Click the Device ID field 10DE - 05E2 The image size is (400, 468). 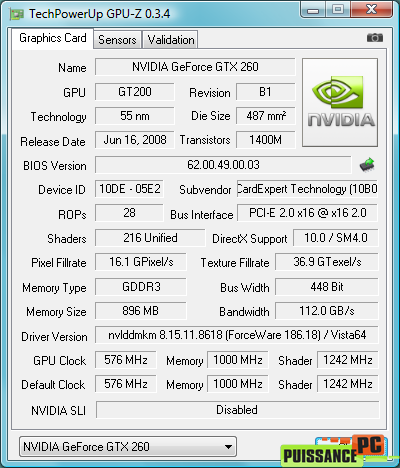click(129, 189)
